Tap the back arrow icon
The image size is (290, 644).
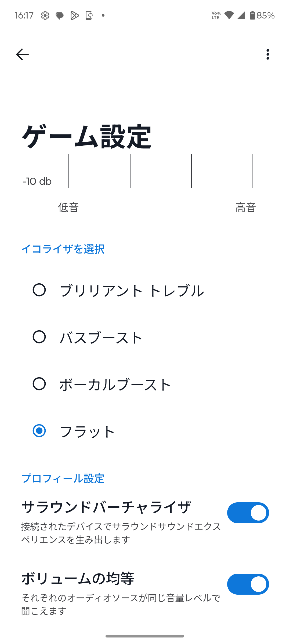(22, 54)
